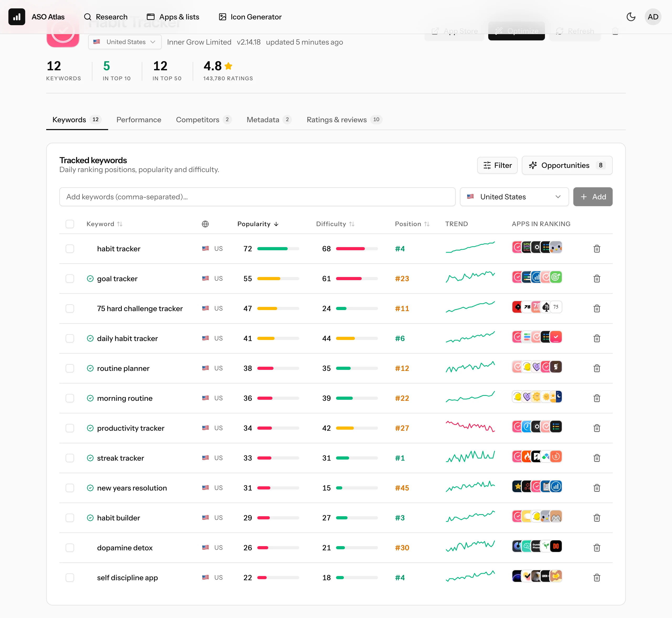Image resolution: width=672 pixels, height=618 pixels.
Task: Open the AD user avatar menu
Action: pyautogui.click(x=653, y=17)
